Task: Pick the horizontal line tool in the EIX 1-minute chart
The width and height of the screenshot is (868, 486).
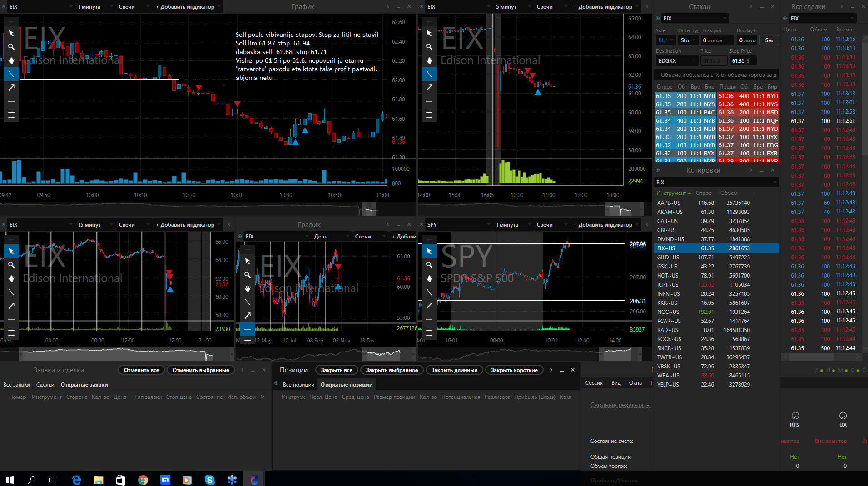Action: pos(11,101)
